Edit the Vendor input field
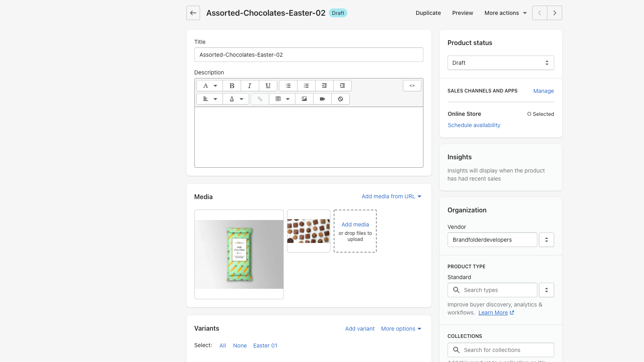The width and height of the screenshot is (644, 362). click(492, 240)
